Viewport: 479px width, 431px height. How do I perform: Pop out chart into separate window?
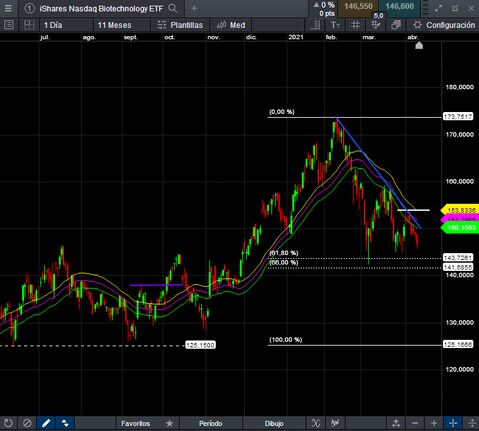455,8
